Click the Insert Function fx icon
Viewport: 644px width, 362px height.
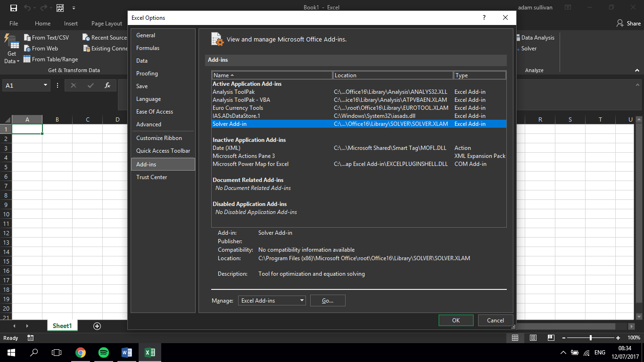click(107, 85)
